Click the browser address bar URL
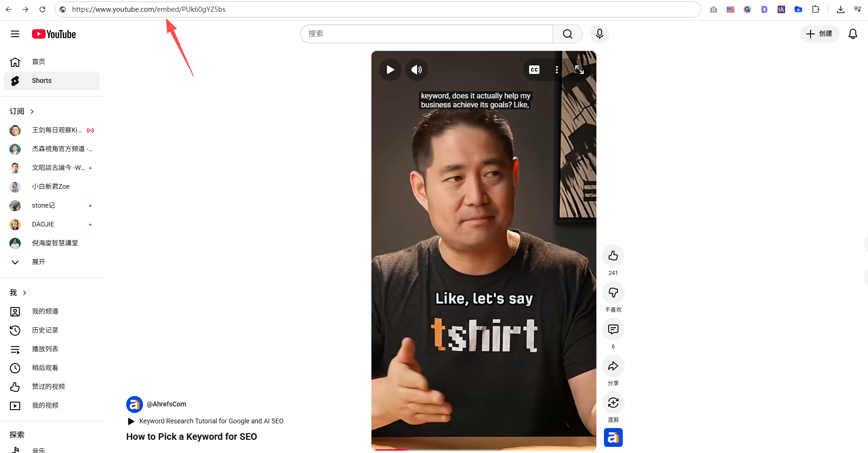The width and height of the screenshot is (868, 453). pos(149,9)
